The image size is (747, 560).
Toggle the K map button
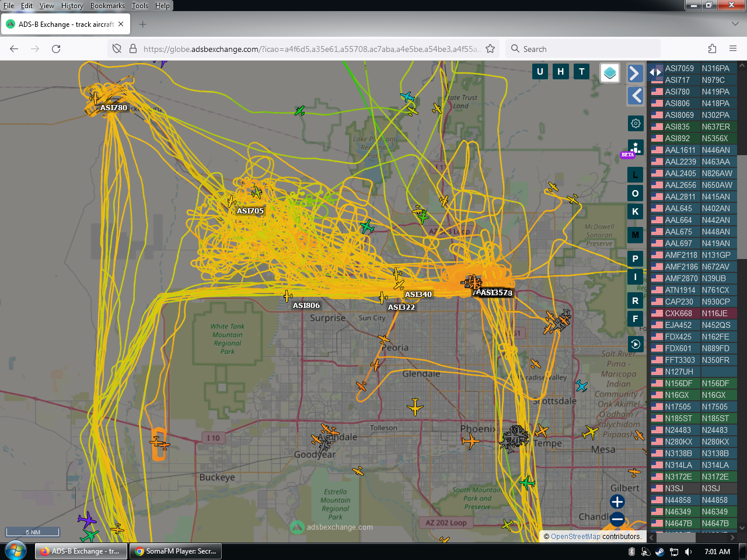[636, 211]
